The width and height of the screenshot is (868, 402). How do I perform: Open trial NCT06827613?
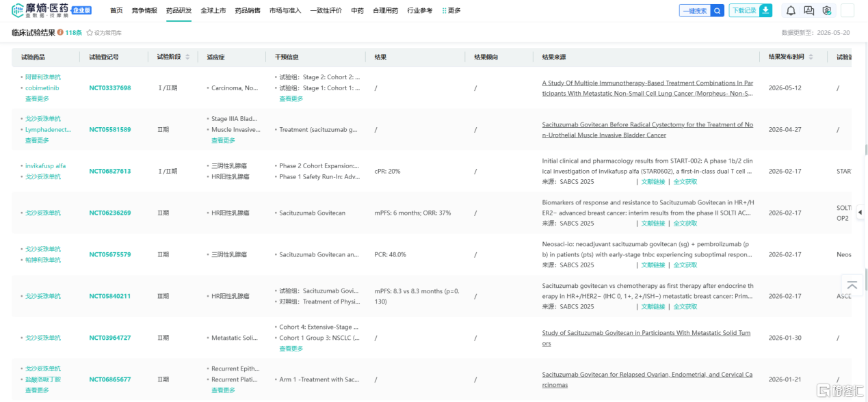click(109, 171)
